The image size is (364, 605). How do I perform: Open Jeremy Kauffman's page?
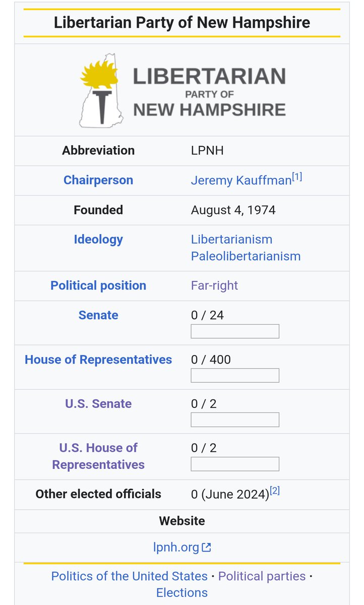(x=241, y=180)
